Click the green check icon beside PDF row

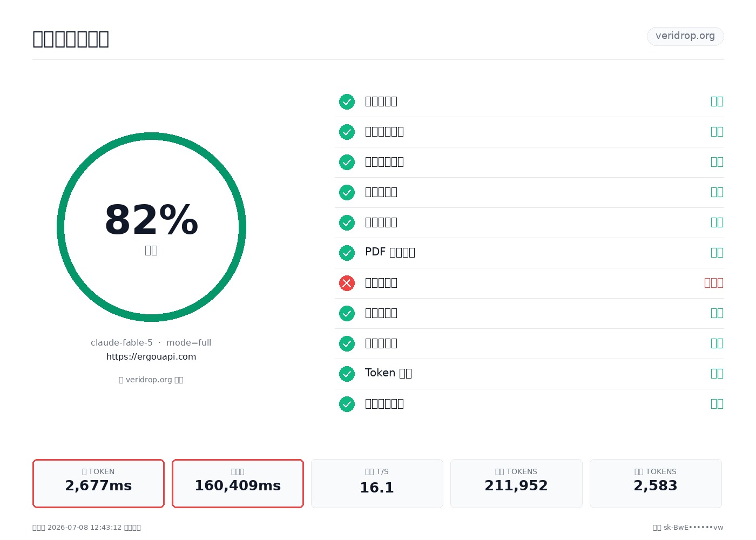pyautogui.click(x=347, y=253)
